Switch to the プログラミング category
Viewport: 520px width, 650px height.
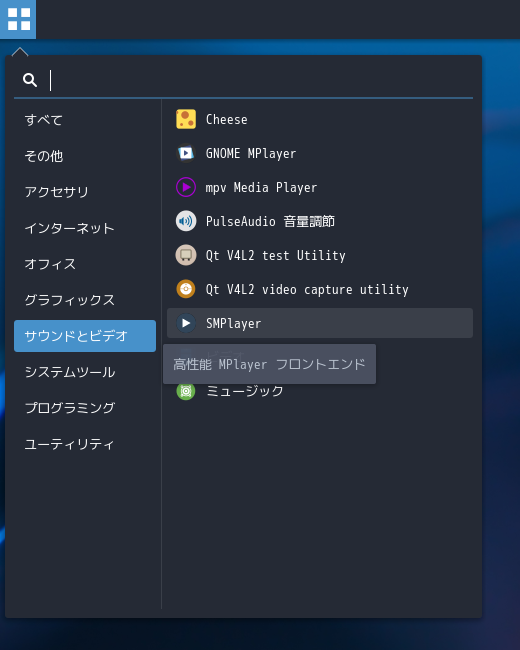tap(85, 408)
